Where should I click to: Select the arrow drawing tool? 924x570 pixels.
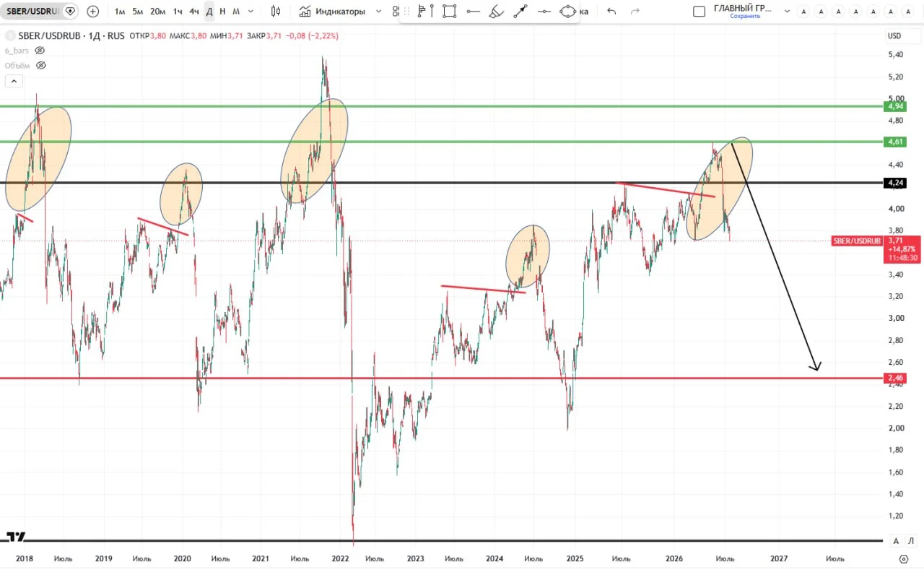[x=520, y=12]
